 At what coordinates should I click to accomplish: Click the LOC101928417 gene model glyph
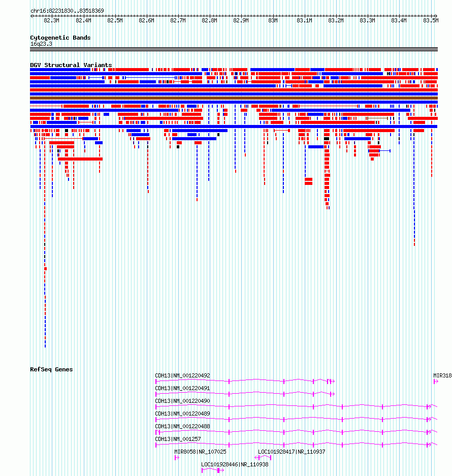pos(263,458)
